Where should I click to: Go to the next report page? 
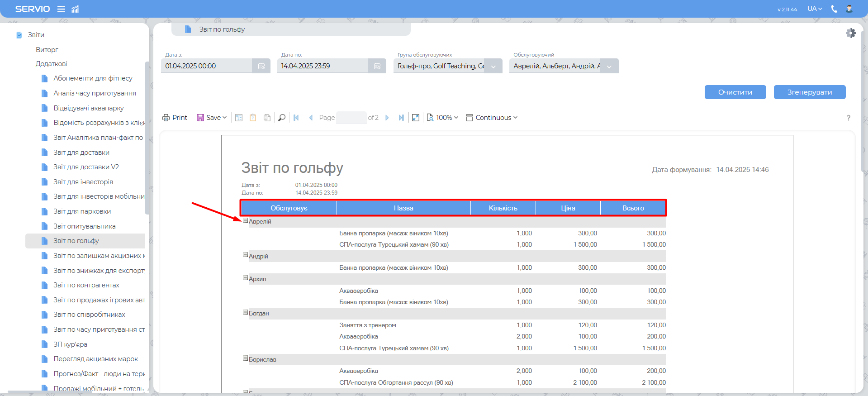pos(387,118)
